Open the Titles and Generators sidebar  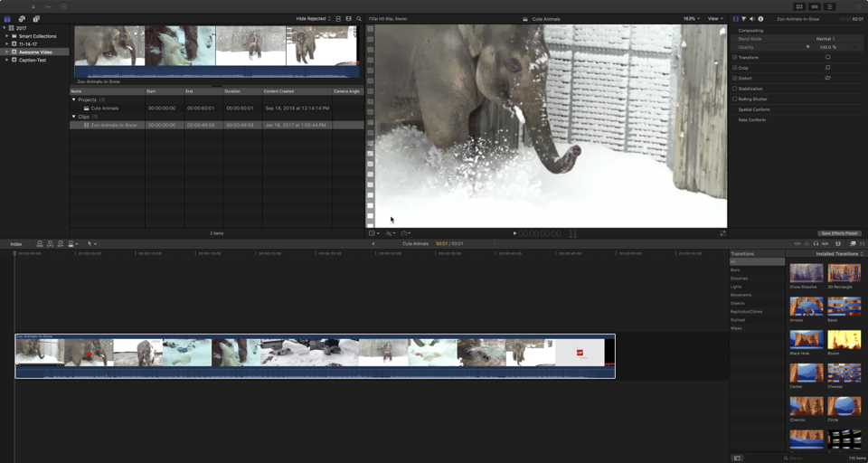[x=36, y=18]
